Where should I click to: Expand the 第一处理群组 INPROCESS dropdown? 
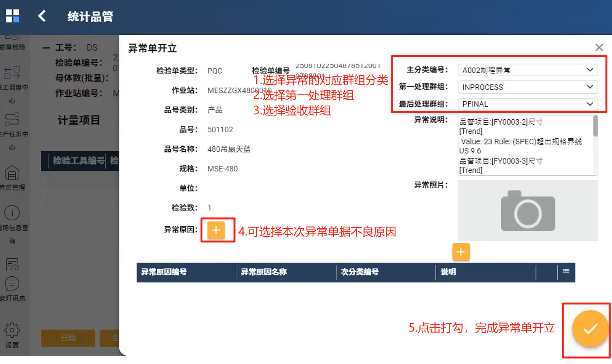[527, 87]
